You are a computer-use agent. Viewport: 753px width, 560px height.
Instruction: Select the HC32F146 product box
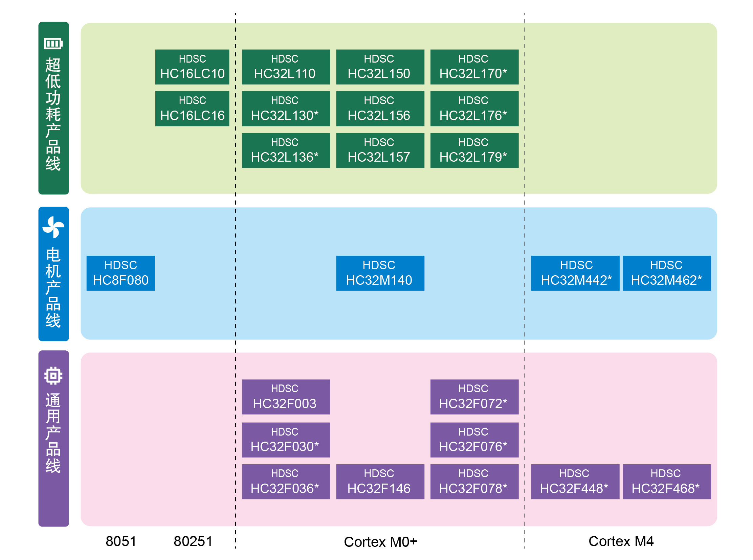[380, 481]
